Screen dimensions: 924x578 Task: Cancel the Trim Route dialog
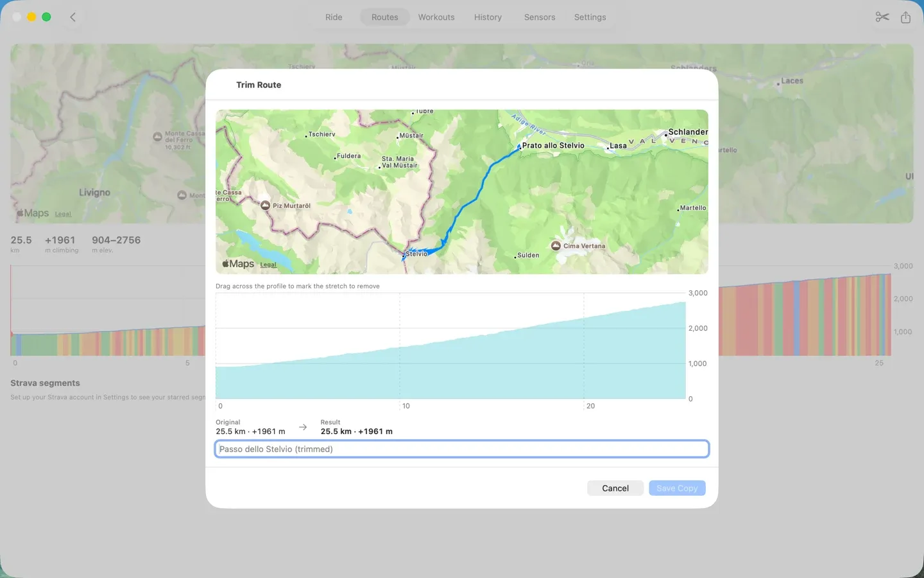tap(615, 488)
